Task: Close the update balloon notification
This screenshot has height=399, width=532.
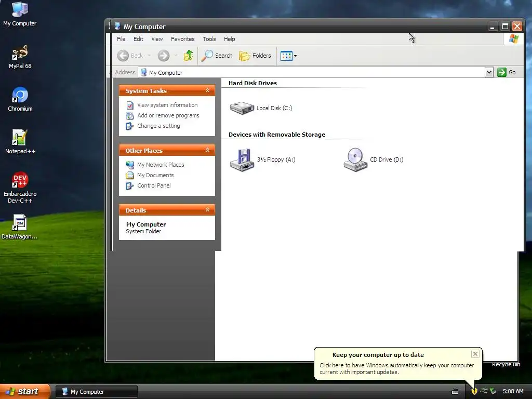Action: click(x=475, y=354)
